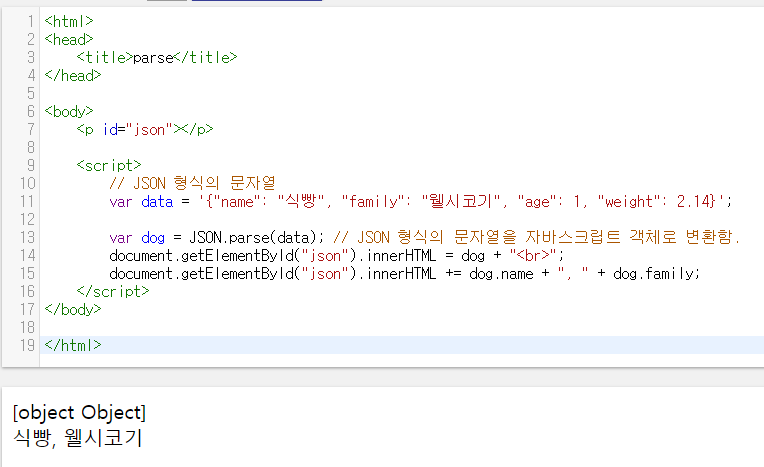Click the [object Object] output text
764x467 pixels.
(x=79, y=413)
